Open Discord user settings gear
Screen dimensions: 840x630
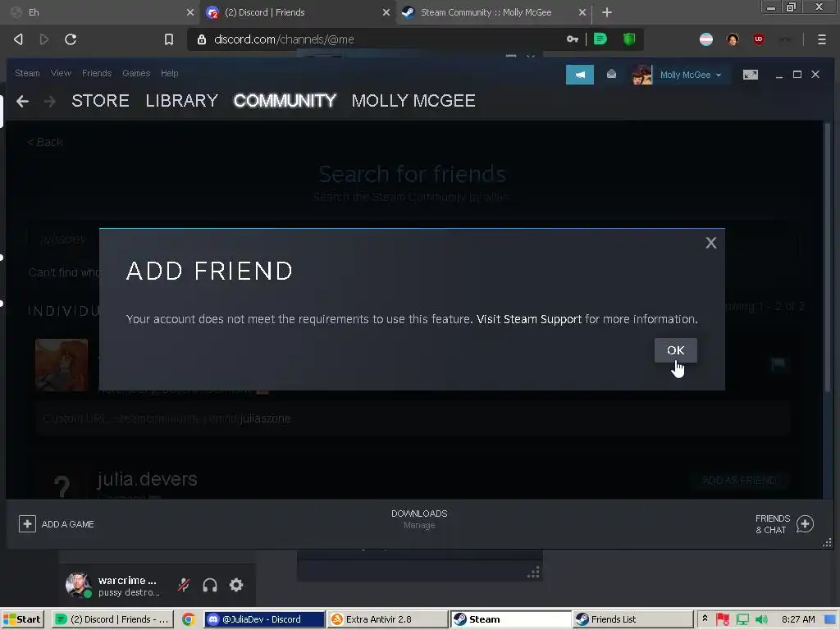[236, 585]
